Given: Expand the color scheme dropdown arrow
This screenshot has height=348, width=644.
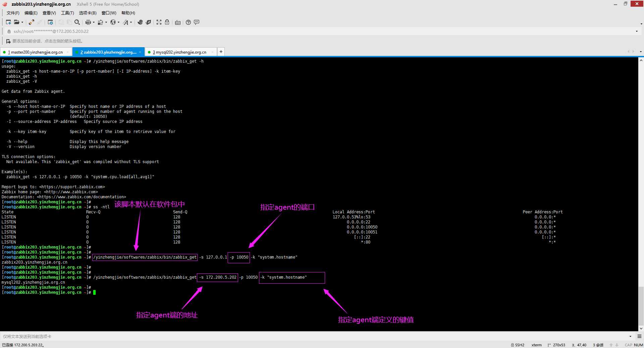Looking at the screenshot, I should 106,22.
